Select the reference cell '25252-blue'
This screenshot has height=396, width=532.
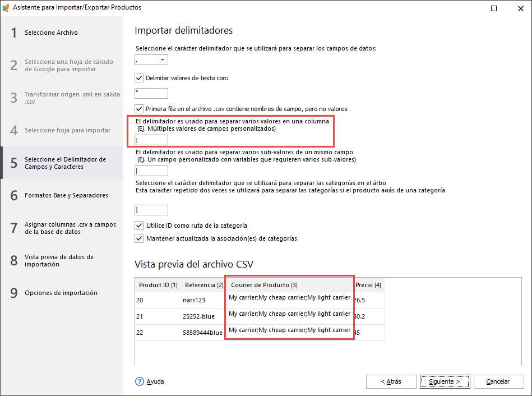point(203,316)
